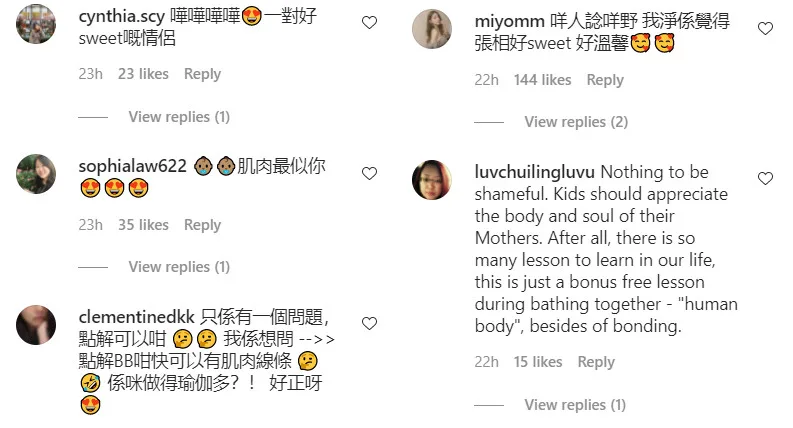
Task: Open miyomm's profile avatar
Action: point(432,29)
